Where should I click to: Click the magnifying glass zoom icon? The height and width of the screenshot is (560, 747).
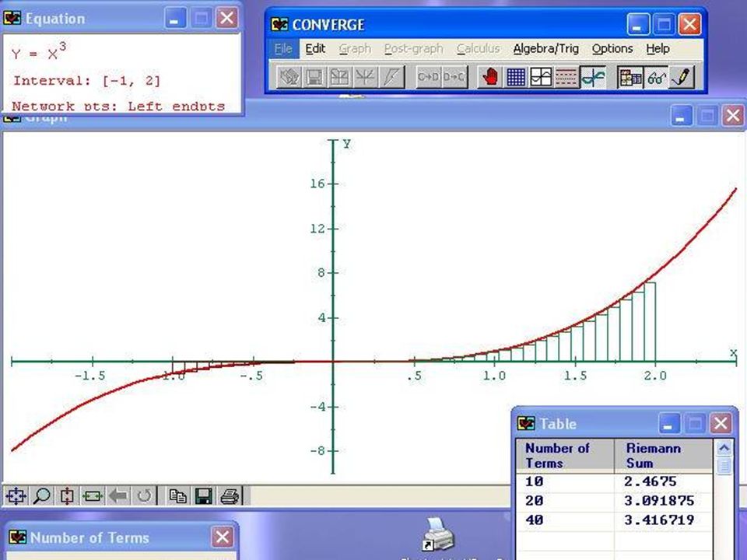[x=41, y=495]
